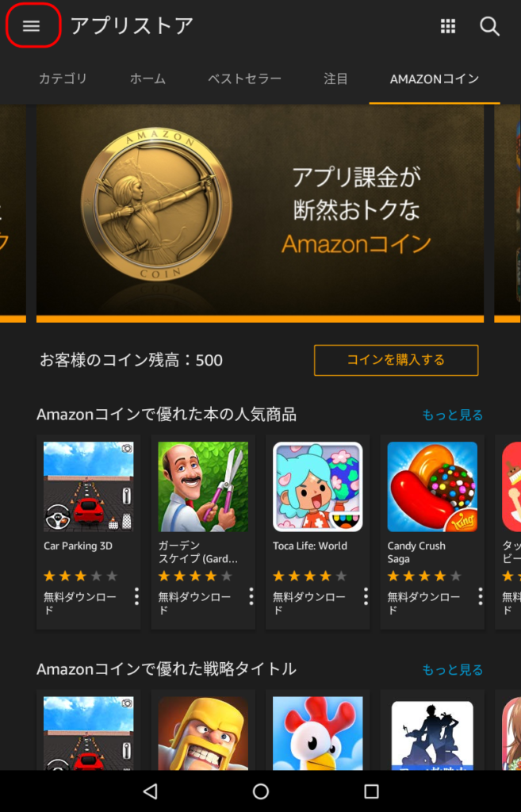Tap the Android back navigation button

pyautogui.click(x=150, y=791)
